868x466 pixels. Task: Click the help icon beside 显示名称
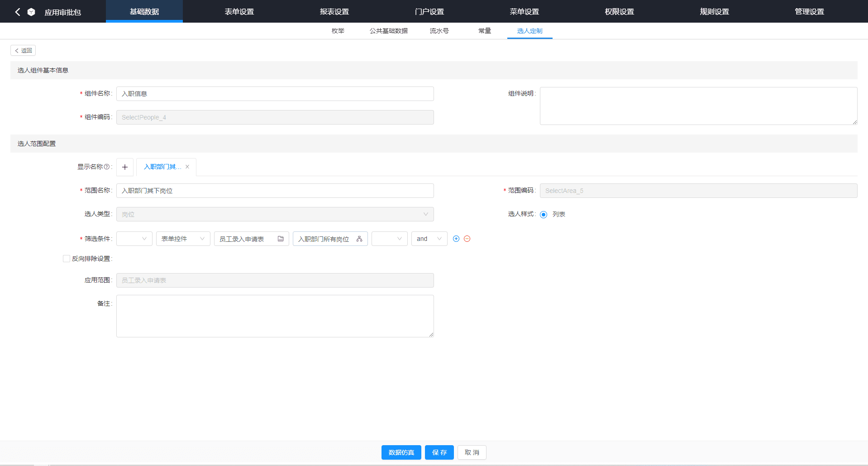click(107, 167)
